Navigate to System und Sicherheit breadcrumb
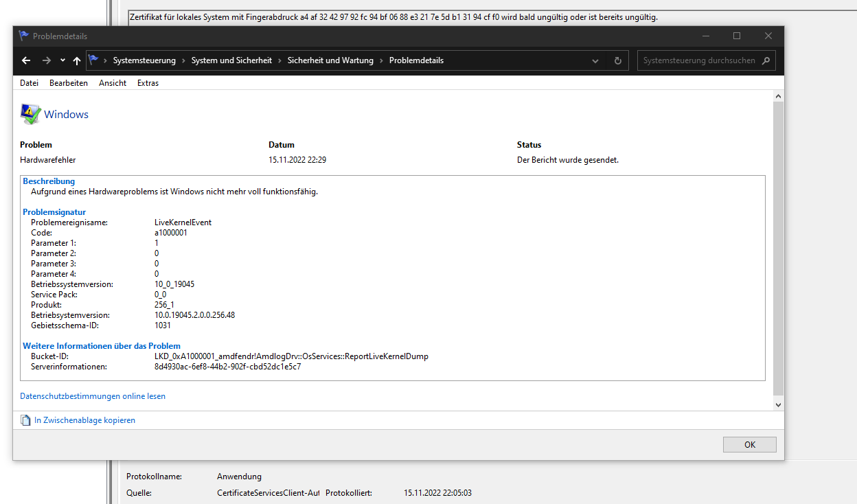The image size is (857, 504). click(231, 60)
